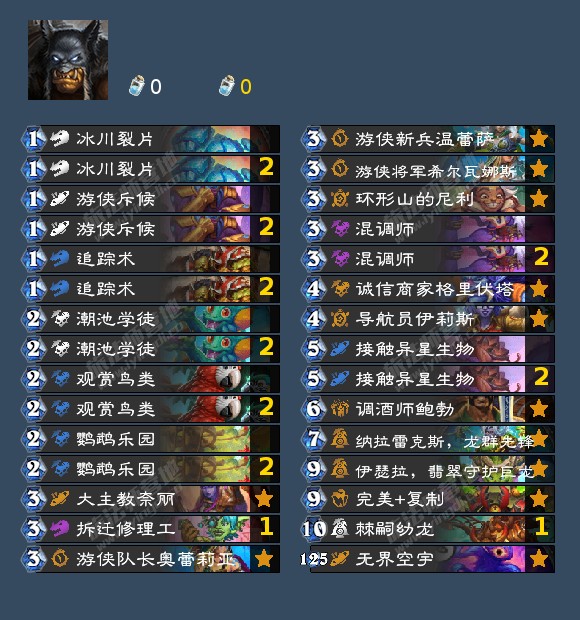Click the worgen hero portrait
Screen dimensions: 580x620
pyautogui.click(x=68, y=60)
